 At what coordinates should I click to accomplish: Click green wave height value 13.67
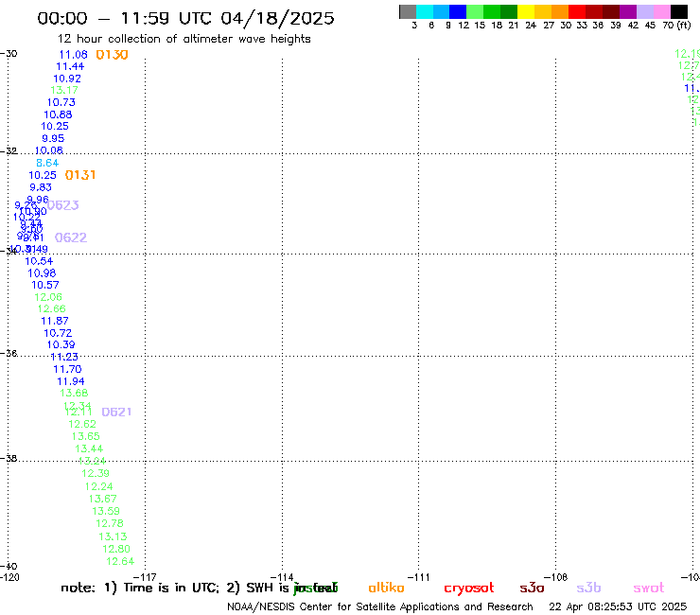coord(103,499)
